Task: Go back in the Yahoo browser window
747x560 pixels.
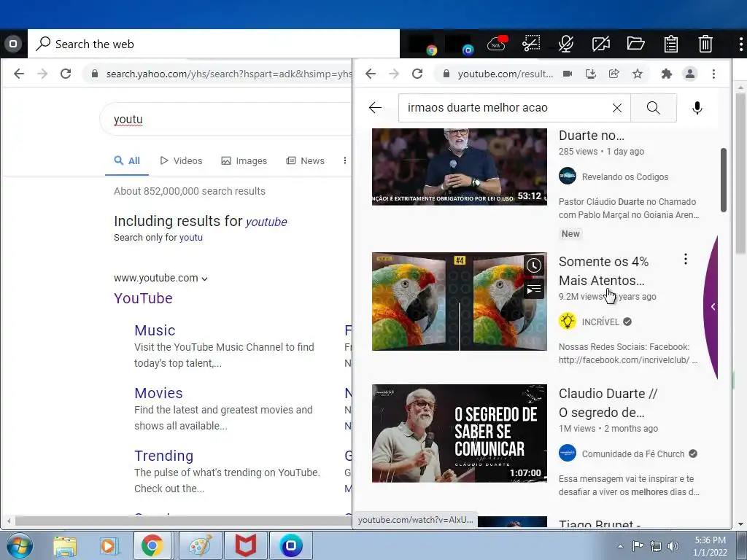Action: point(19,74)
